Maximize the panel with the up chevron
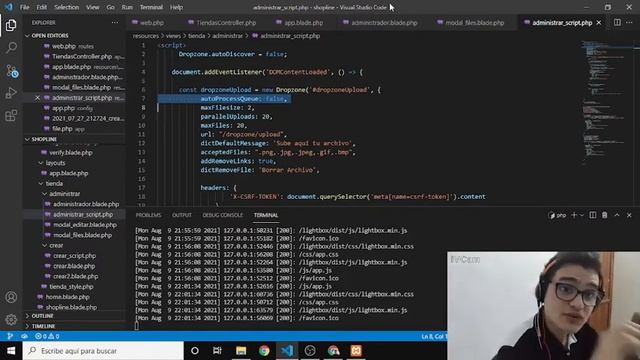 pos(617,215)
